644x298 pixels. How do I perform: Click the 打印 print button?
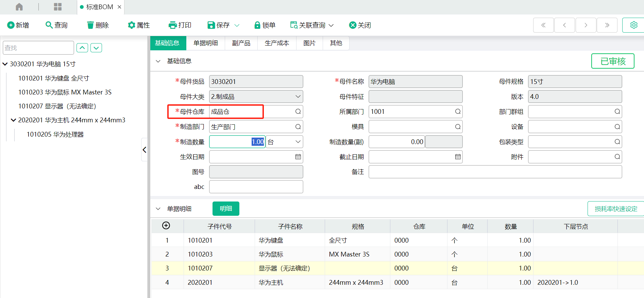click(180, 25)
